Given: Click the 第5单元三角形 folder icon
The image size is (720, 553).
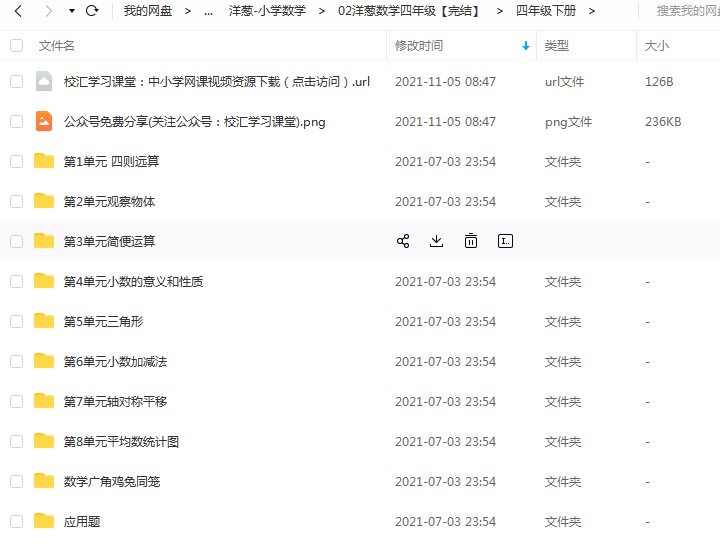Looking at the screenshot, I should 44,321.
